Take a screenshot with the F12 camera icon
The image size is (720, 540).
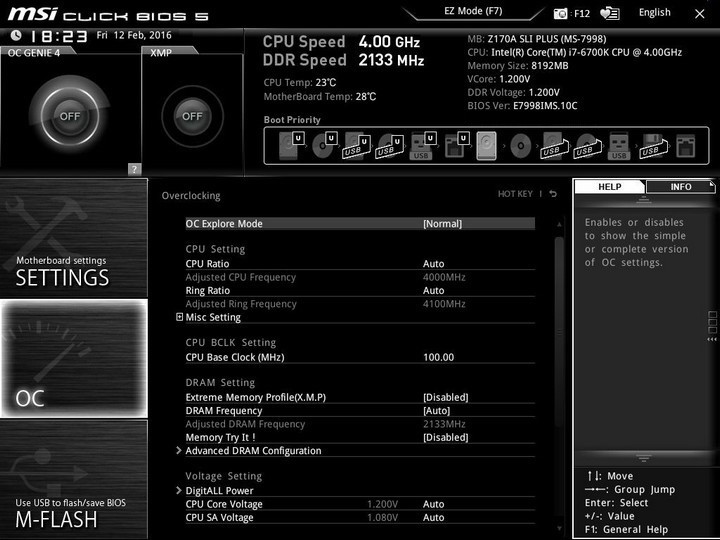(x=560, y=14)
